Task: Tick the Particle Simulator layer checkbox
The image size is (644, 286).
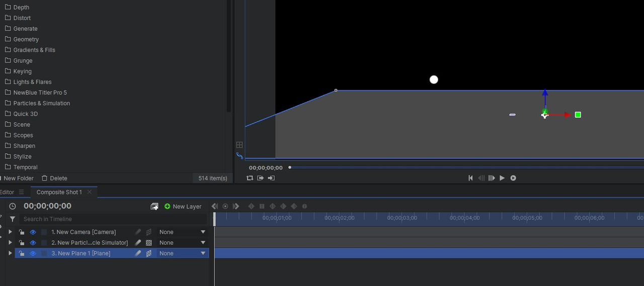Action: [x=44, y=243]
